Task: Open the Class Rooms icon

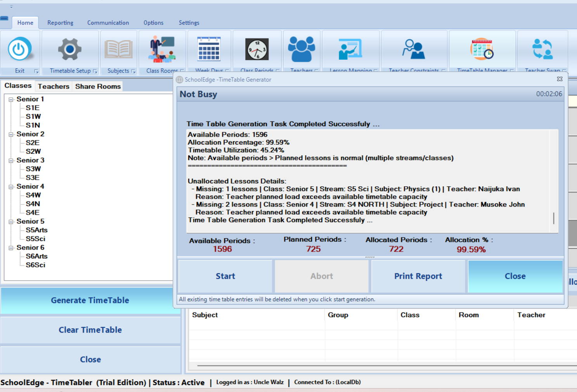Action: point(162,49)
